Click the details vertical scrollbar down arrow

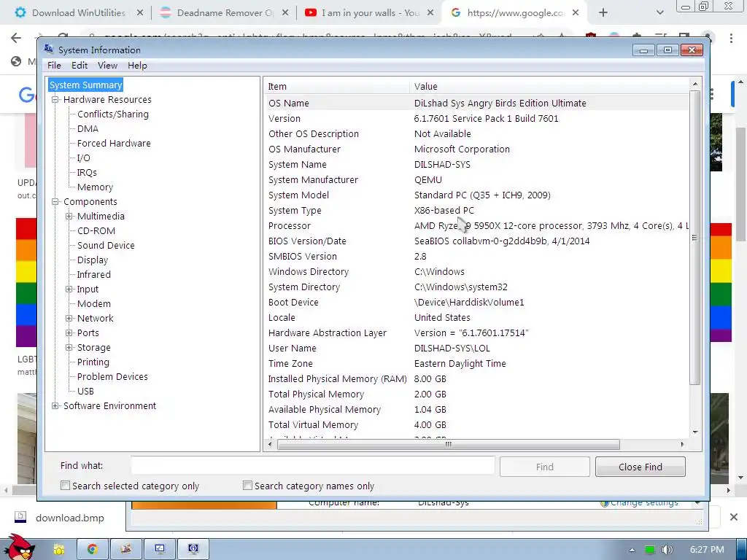pyautogui.click(x=695, y=432)
